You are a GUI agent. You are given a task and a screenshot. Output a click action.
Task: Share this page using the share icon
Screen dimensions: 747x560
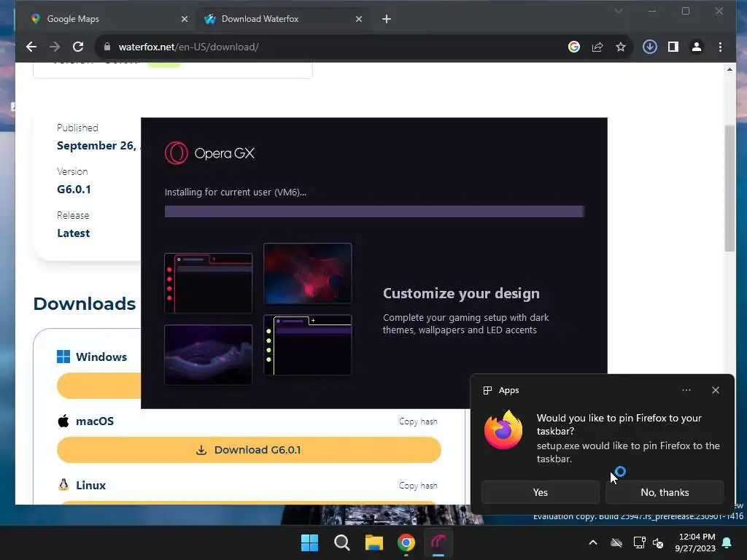[597, 47]
